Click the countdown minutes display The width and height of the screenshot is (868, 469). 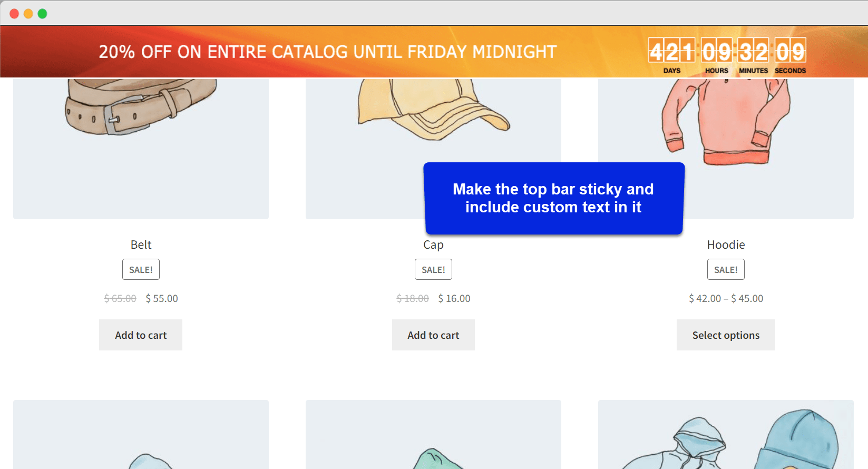[x=753, y=52]
